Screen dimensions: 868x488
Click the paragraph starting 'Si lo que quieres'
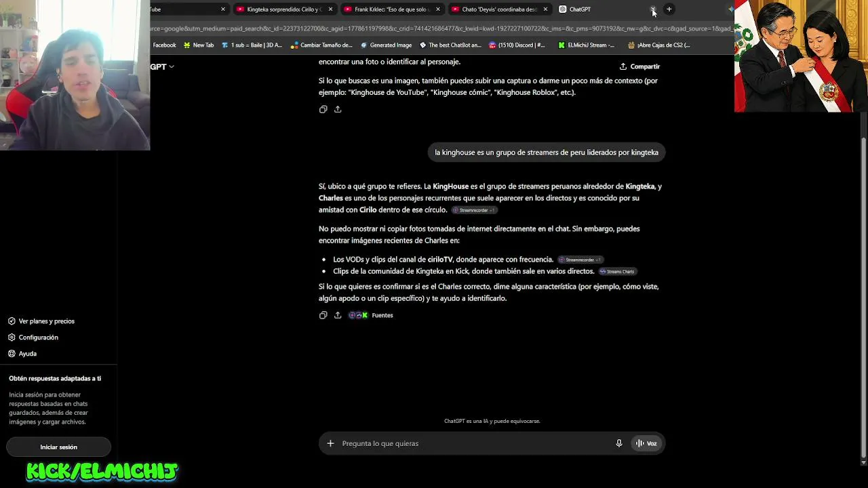489,292
